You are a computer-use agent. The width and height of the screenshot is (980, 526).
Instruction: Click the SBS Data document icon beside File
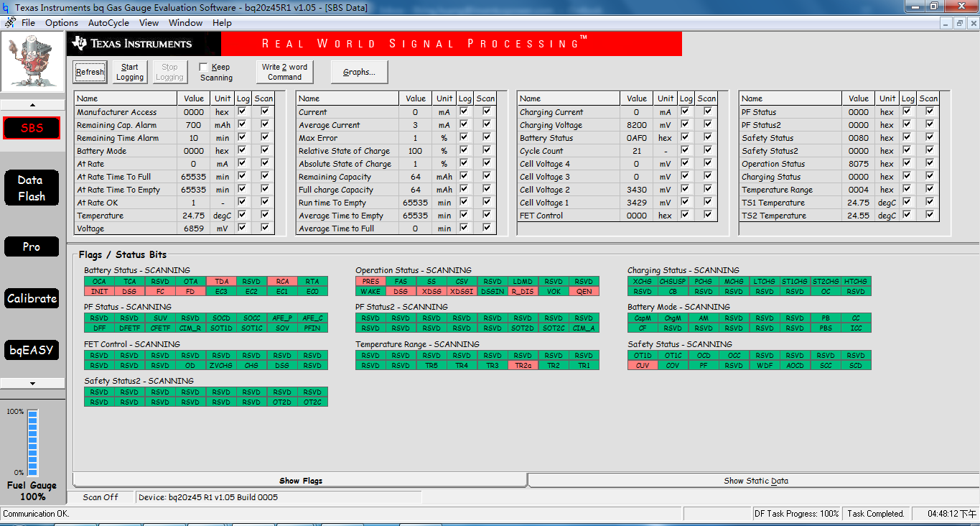10,23
